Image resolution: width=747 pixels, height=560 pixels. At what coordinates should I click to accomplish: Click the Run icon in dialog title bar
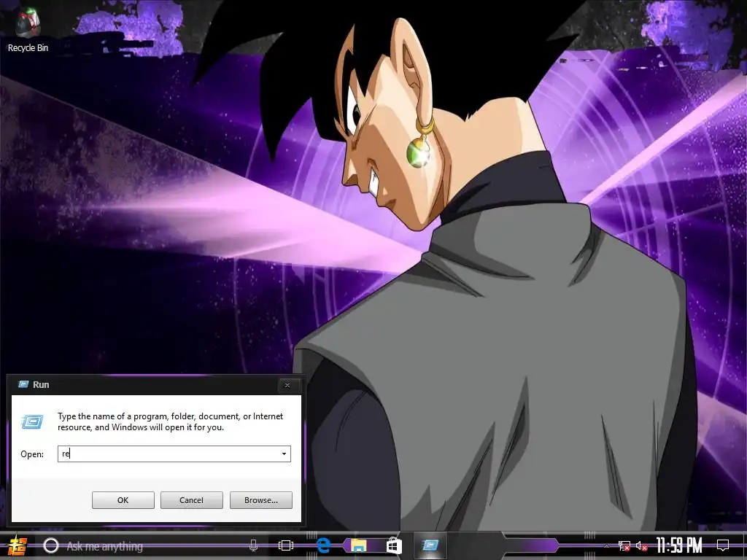click(x=23, y=384)
